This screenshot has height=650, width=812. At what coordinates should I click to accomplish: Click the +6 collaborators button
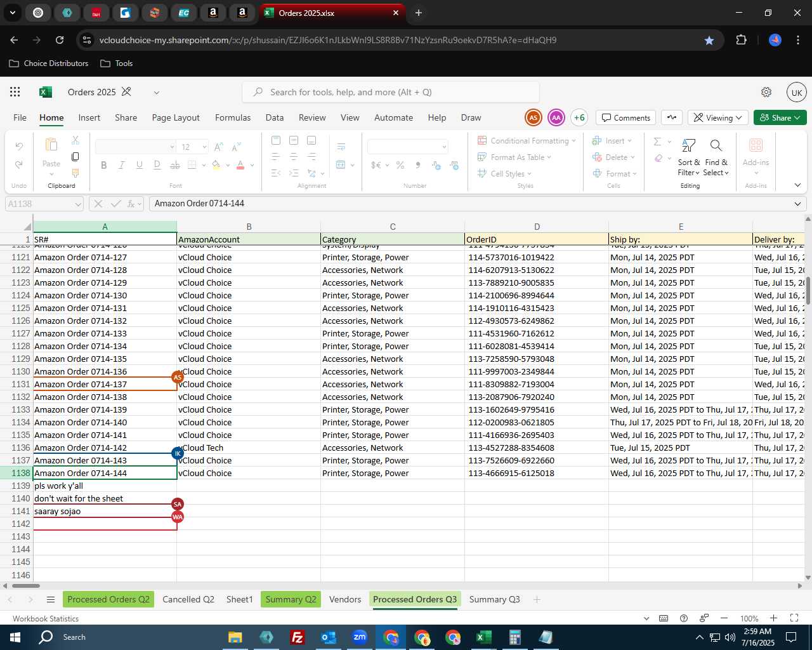(579, 117)
